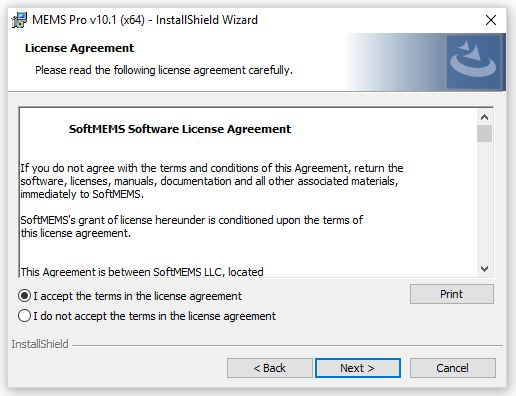Click the 'I do not accept' label text
The width and height of the screenshot is (516, 396).
[154, 316]
